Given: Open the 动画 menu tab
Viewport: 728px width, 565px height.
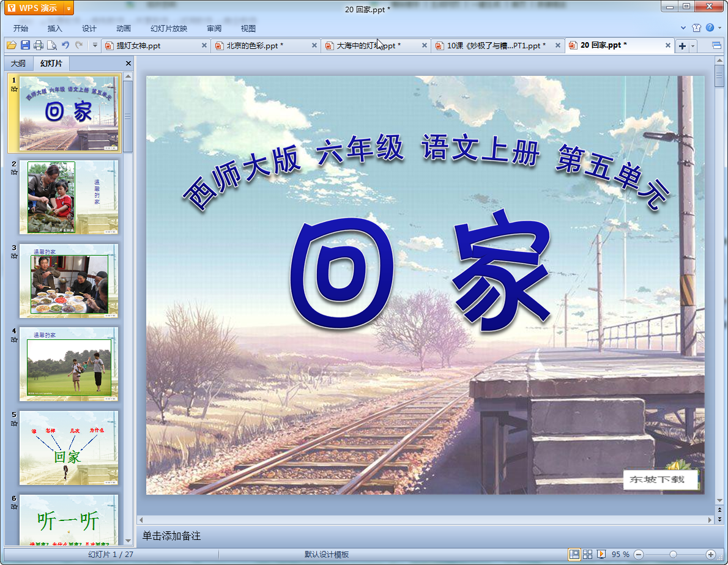Looking at the screenshot, I should pos(124,28).
